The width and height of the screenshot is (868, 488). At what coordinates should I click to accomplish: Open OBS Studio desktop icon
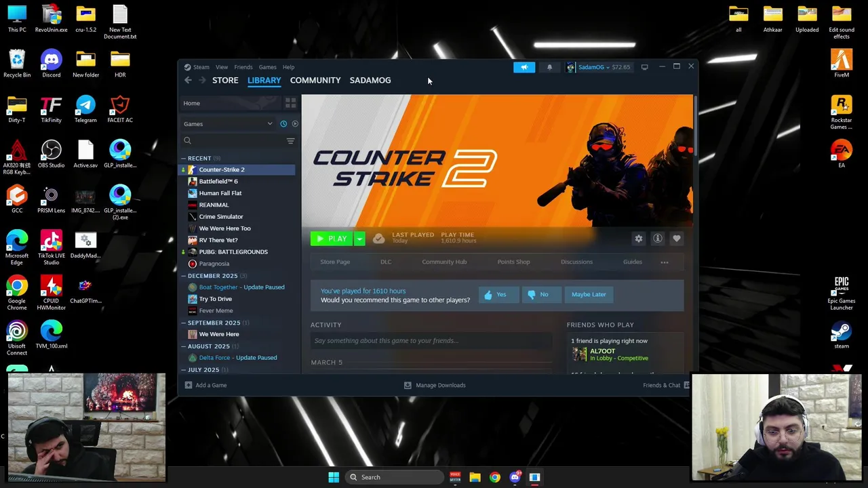point(52,154)
